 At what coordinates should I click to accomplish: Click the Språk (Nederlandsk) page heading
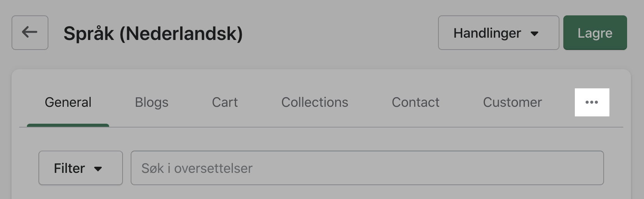click(x=153, y=33)
